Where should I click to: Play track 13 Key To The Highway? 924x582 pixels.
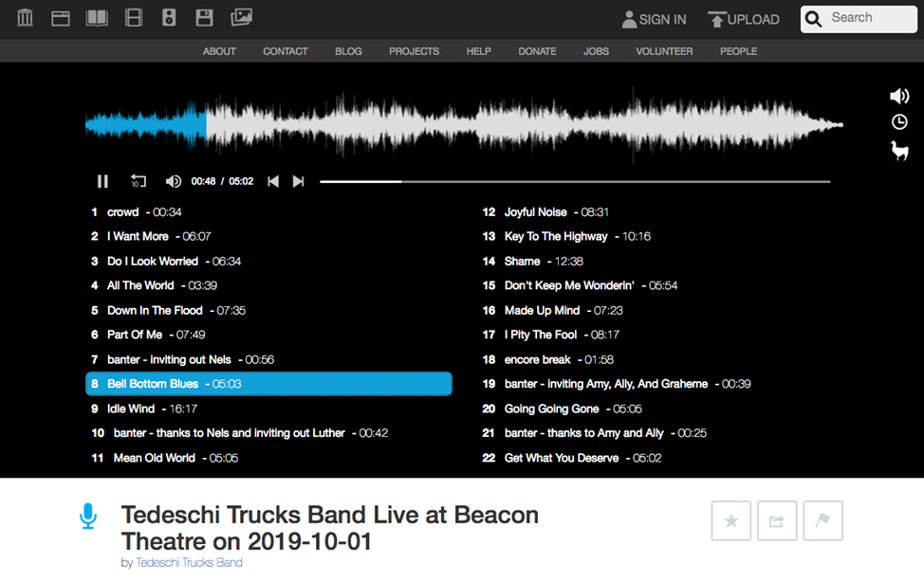coord(566,236)
